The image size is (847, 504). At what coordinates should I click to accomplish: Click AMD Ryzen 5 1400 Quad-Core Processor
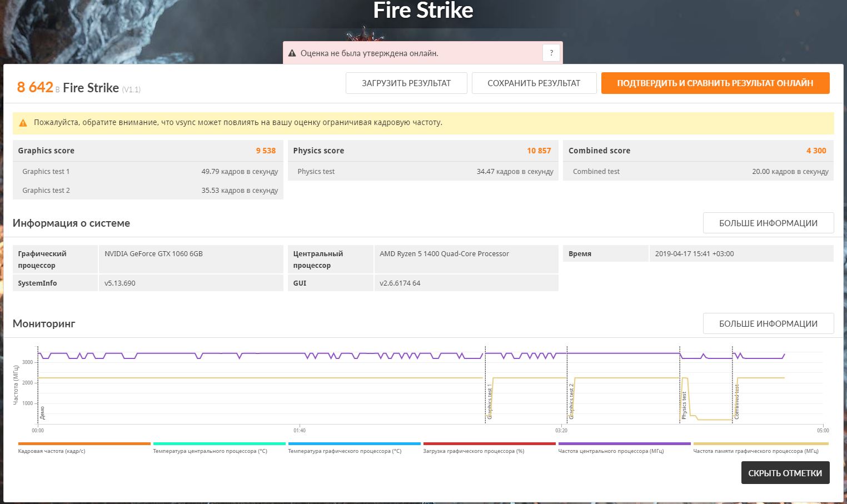click(444, 254)
